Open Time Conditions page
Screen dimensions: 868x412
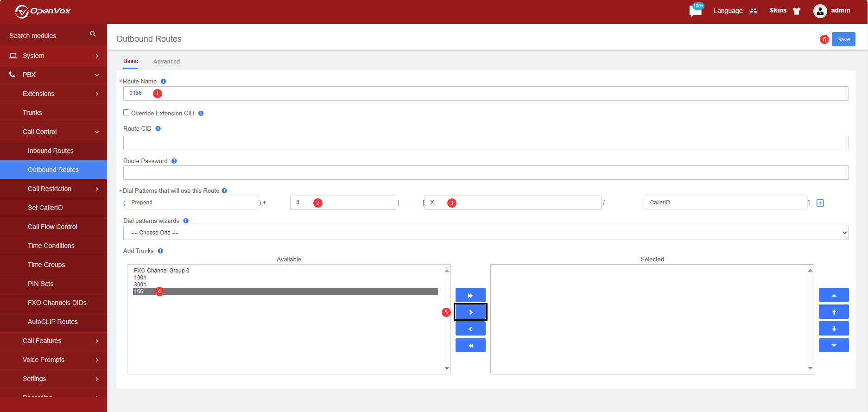click(x=53, y=246)
